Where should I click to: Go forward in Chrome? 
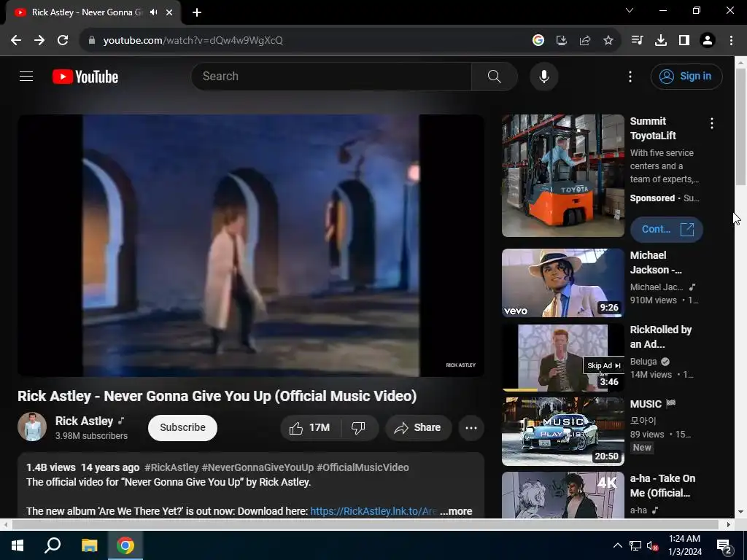click(39, 41)
